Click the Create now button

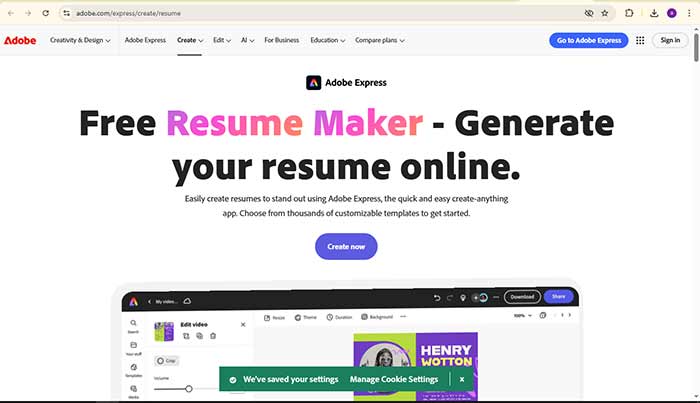(346, 246)
